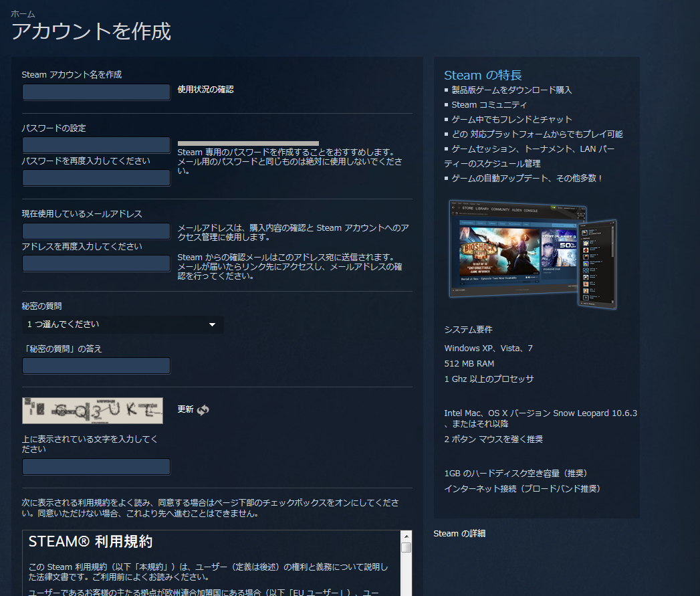
Task: Click the インターネット接続 requirement line
Action: coord(523,489)
